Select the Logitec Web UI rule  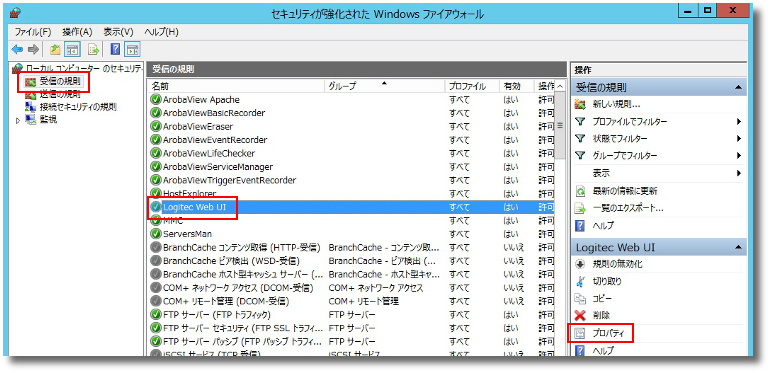[x=351, y=207]
